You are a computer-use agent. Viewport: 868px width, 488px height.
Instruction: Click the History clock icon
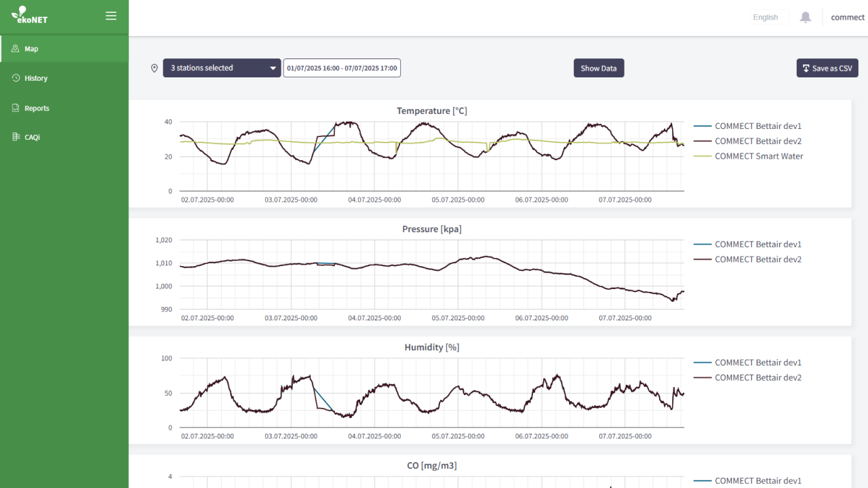pos(16,78)
